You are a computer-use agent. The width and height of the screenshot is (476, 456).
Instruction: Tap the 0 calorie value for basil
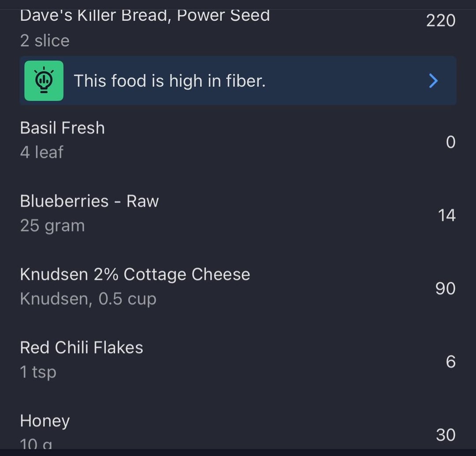(x=451, y=142)
